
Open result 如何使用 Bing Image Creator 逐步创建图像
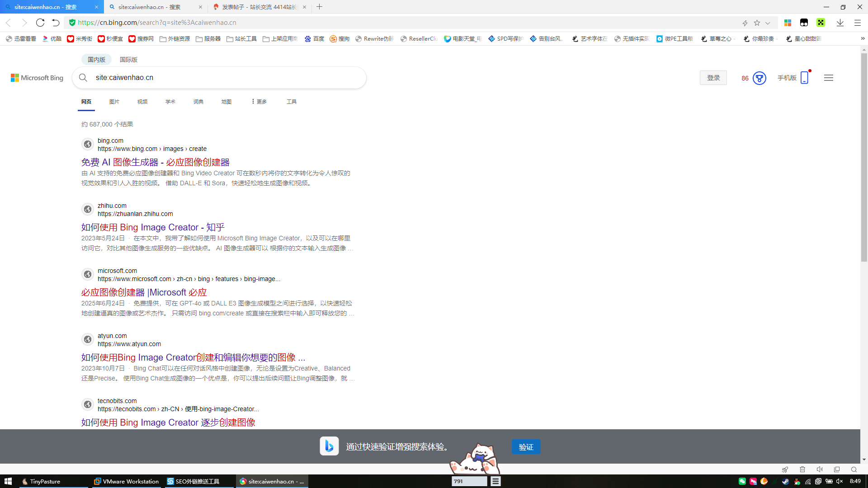point(168,422)
